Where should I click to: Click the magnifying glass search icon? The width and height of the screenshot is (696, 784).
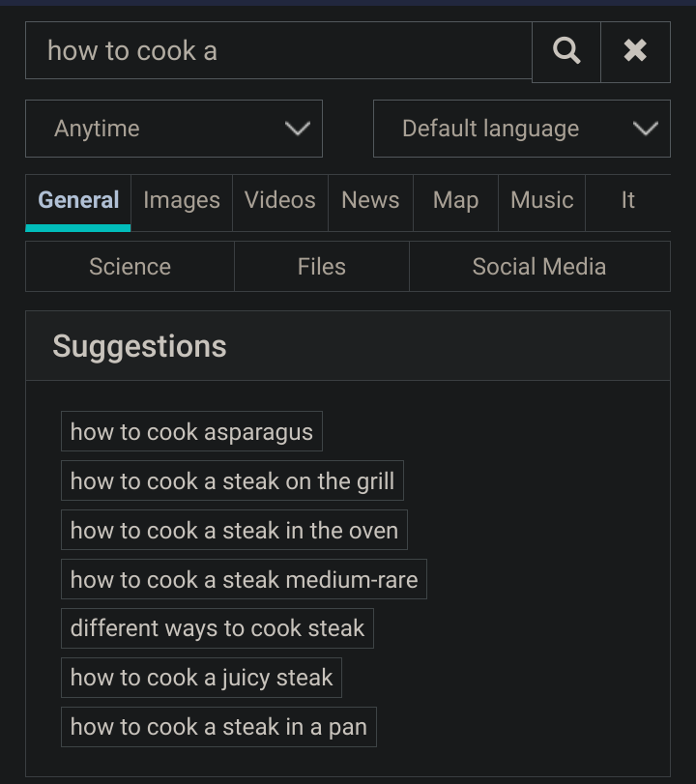coord(565,50)
